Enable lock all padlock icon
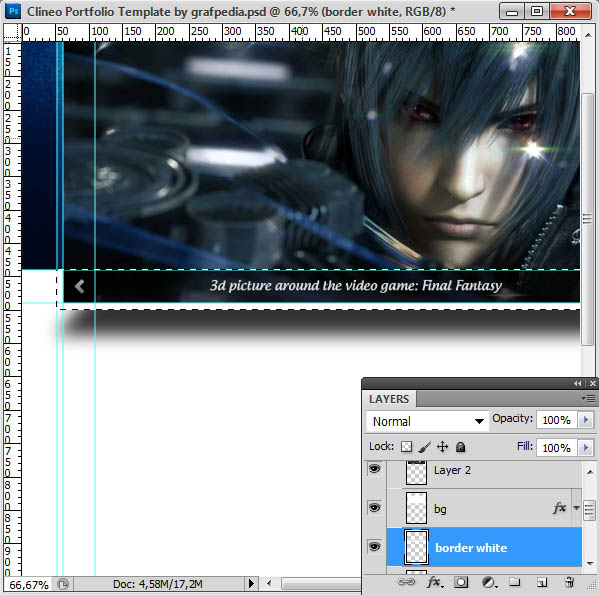The image size is (599, 595). click(460, 447)
